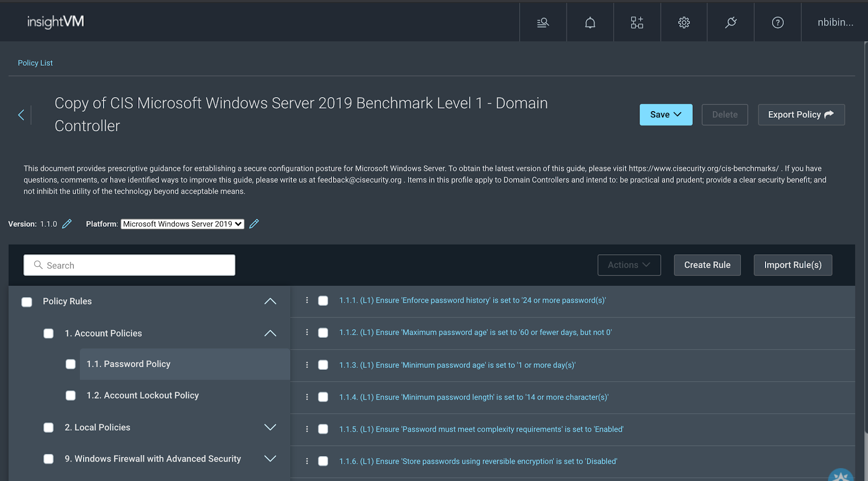This screenshot has width=868, height=481.
Task: Open the notifications bell icon
Action: point(590,22)
